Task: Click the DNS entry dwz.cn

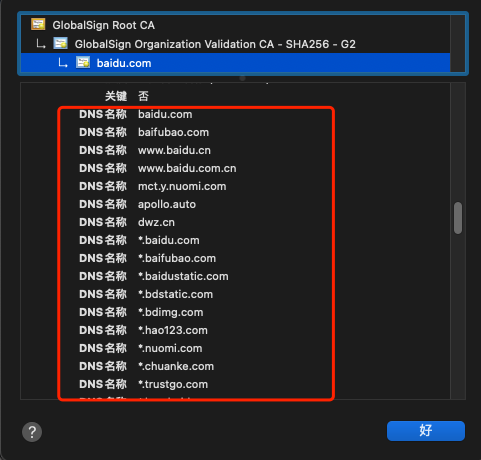Action: coord(156,222)
